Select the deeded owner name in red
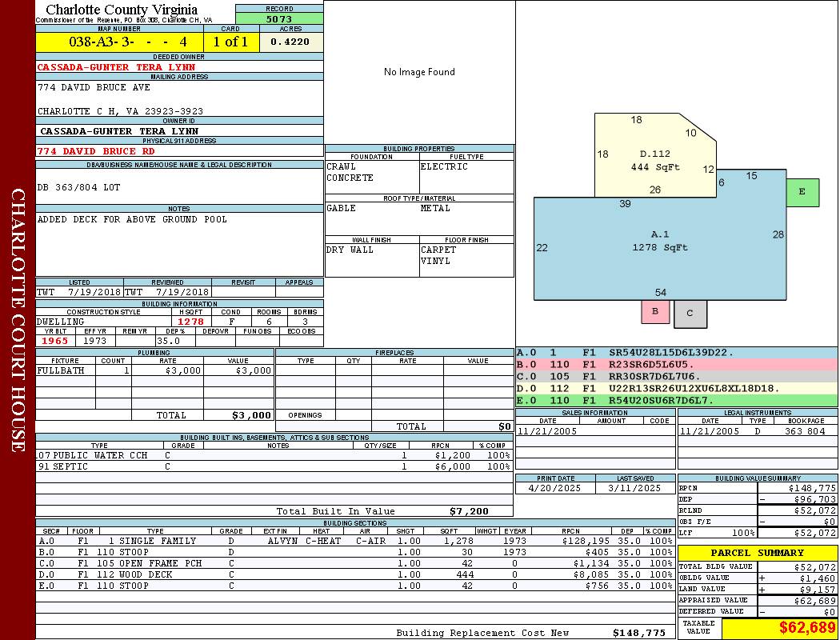The height and width of the screenshot is (640, 840). (116, 67)
